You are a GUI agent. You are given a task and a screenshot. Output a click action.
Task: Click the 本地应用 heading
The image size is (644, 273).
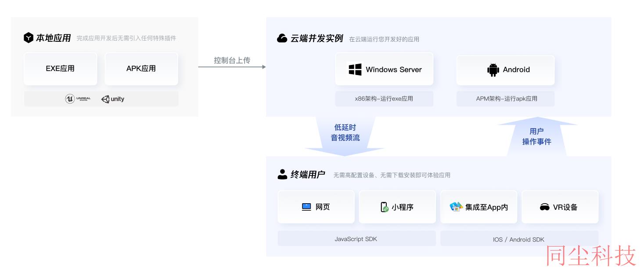[53, 38]
